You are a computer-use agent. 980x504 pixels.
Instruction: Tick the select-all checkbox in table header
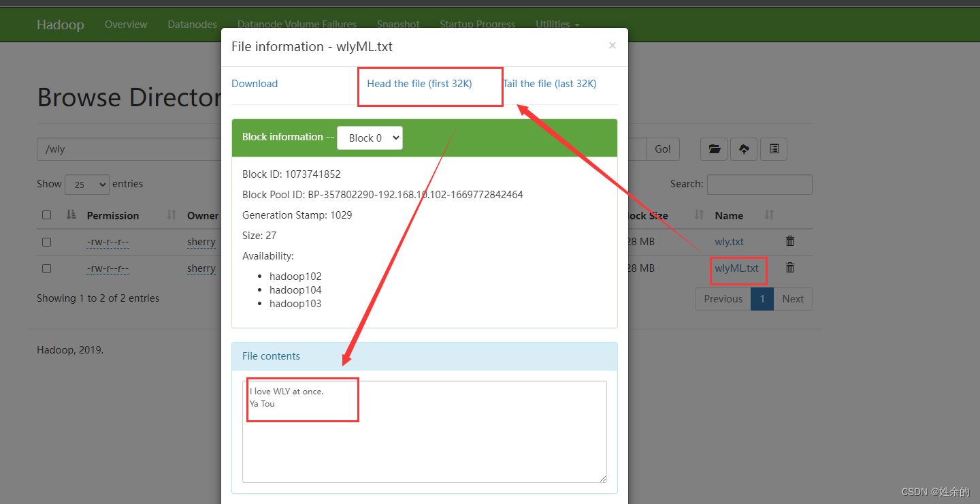(x=46, y=215)
